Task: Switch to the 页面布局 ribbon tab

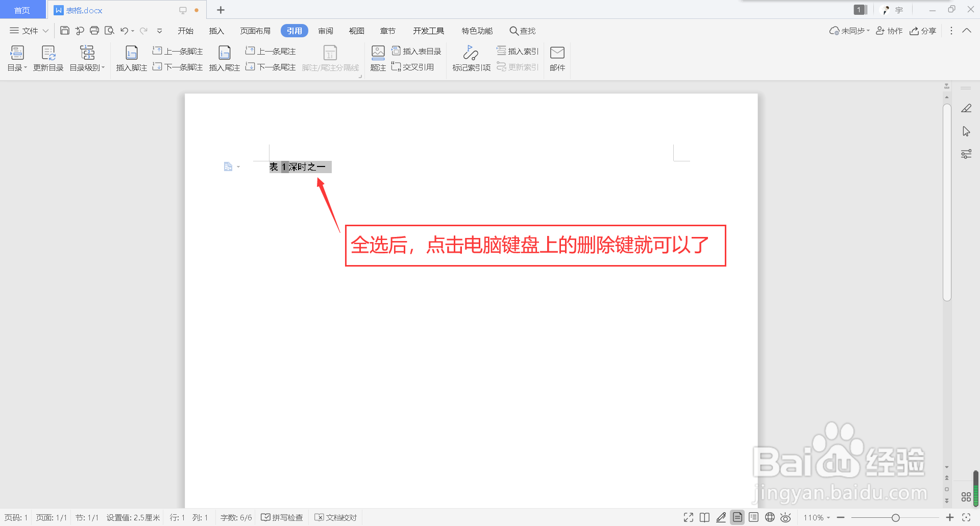Action: coord(255,31)
